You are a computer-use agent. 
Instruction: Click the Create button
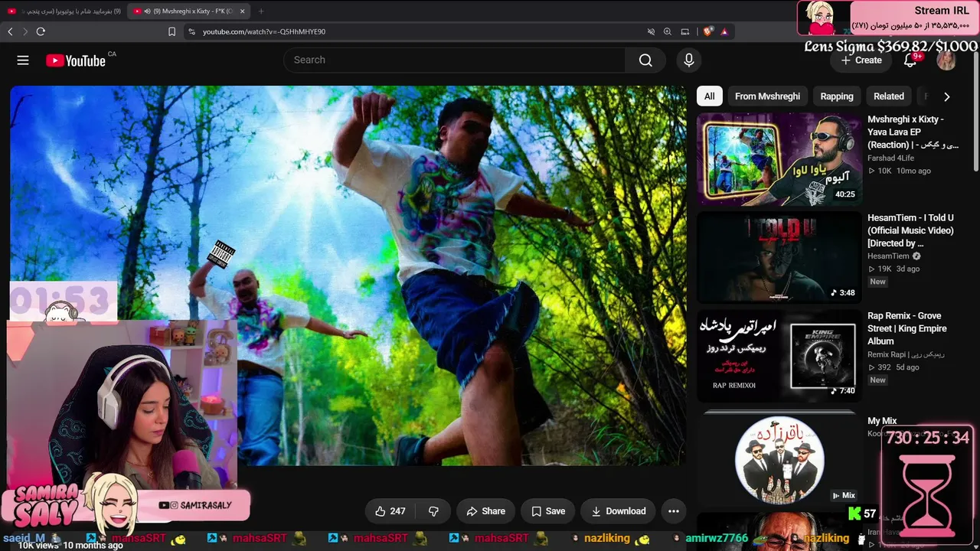(x=861, y=60)
